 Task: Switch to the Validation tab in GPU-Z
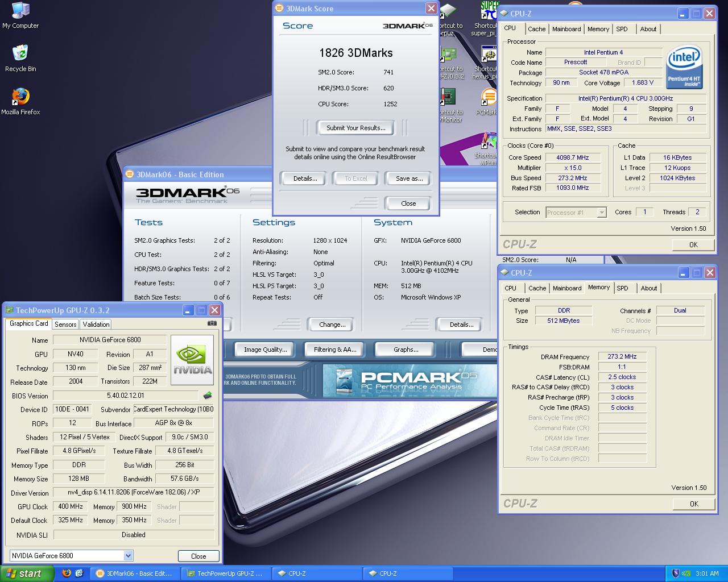pyautogui.click(x=96, y=324)
